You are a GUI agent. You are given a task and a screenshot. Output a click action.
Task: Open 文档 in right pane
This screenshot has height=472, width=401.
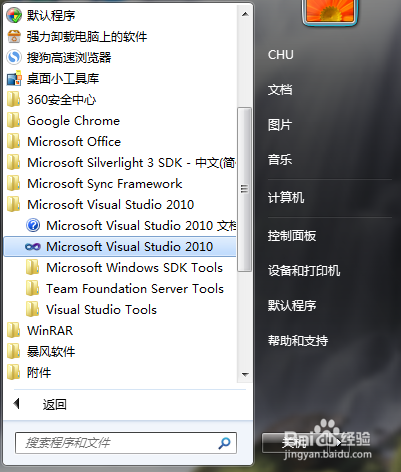[x=280, y=90]
